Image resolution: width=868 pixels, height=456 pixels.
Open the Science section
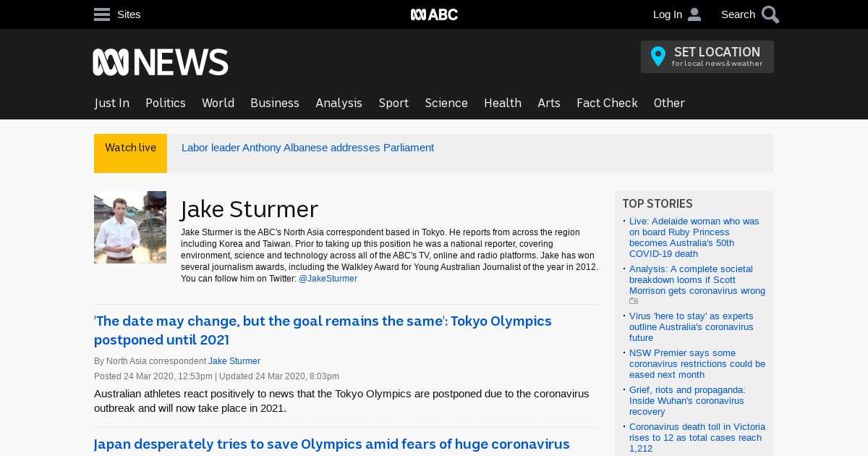[446, 103]
